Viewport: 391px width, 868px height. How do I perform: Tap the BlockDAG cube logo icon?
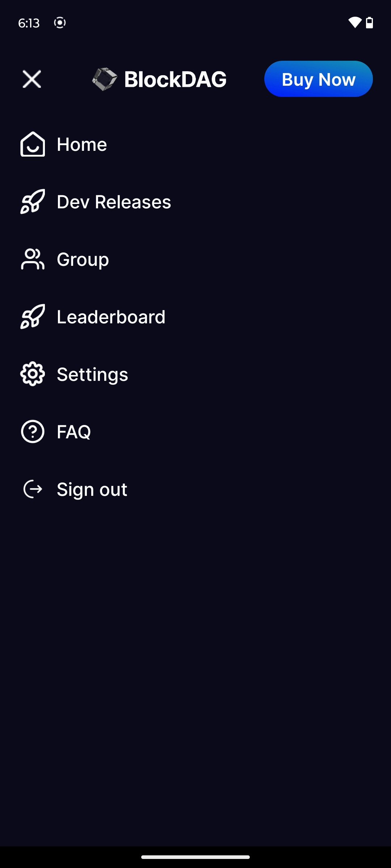point(105,79)
